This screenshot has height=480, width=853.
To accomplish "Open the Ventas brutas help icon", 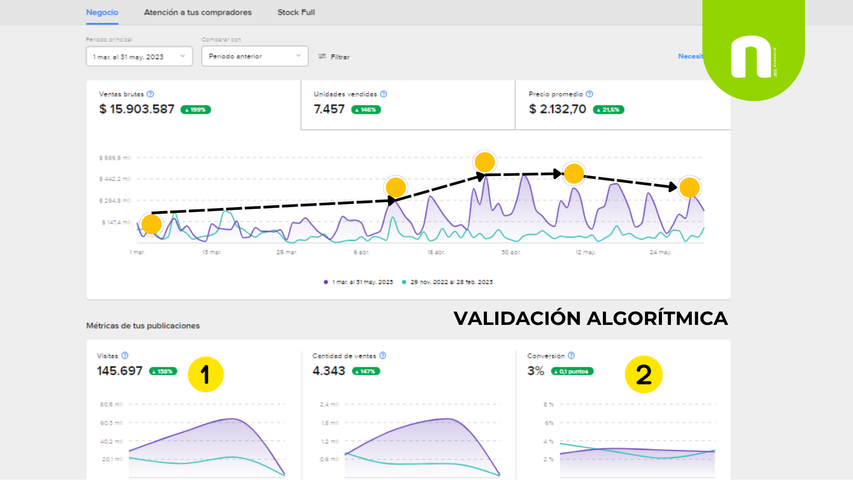I will pyautogui.click(x=150, y=94).
